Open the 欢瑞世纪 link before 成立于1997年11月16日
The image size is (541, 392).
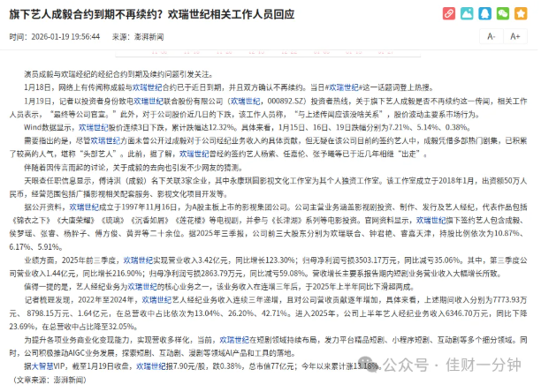[84, 207]
